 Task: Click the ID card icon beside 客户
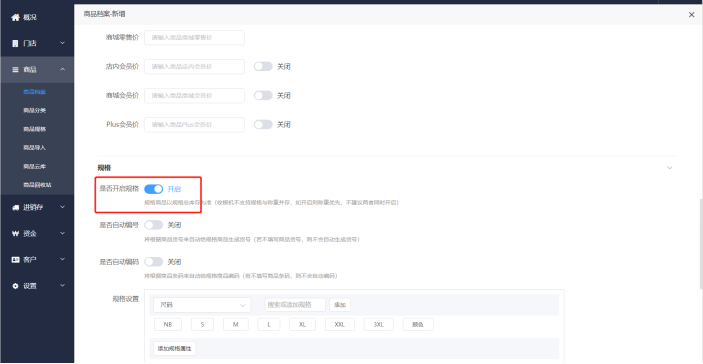(15, 260)
